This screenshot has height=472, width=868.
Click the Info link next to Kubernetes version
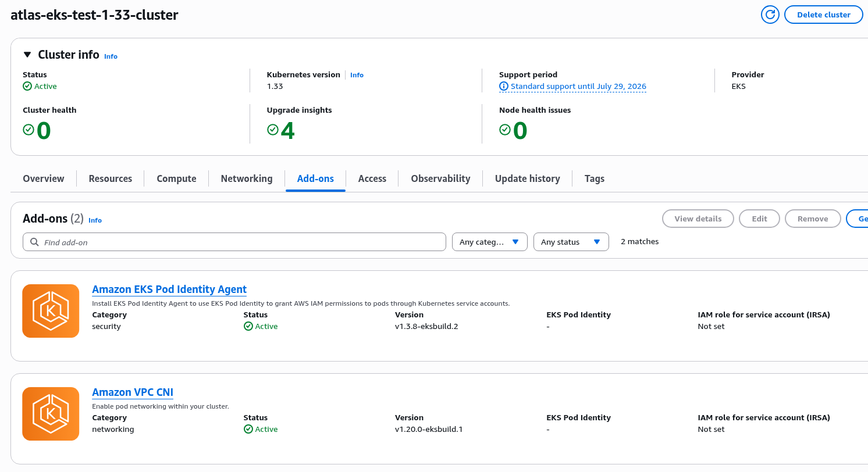pos(357,75)
